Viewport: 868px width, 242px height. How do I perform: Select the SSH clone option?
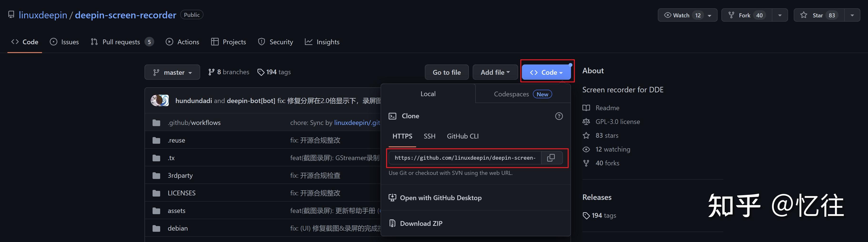pos(430,136)
